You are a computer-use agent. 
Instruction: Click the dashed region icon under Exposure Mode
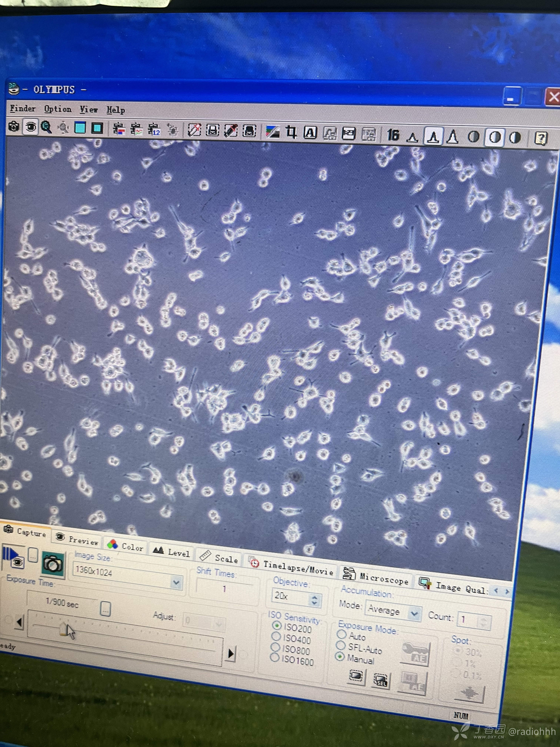pos(356,676)
